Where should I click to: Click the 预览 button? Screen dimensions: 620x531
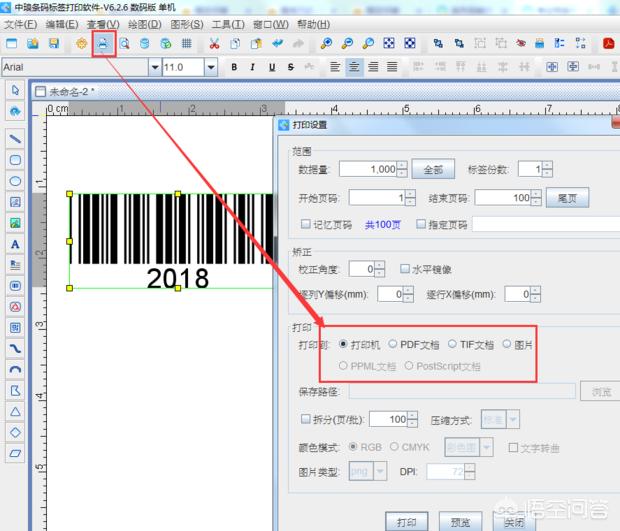pos(460,522)
